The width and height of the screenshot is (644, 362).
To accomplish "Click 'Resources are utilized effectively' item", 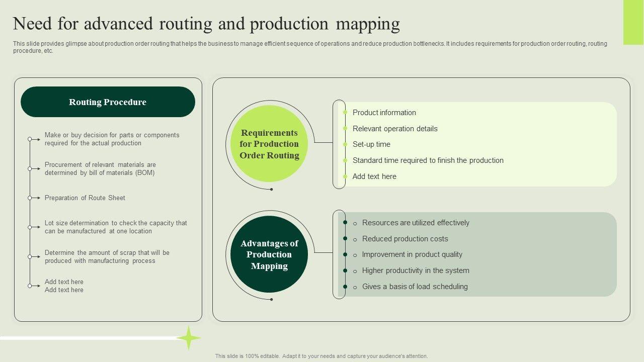I will 416,223.
